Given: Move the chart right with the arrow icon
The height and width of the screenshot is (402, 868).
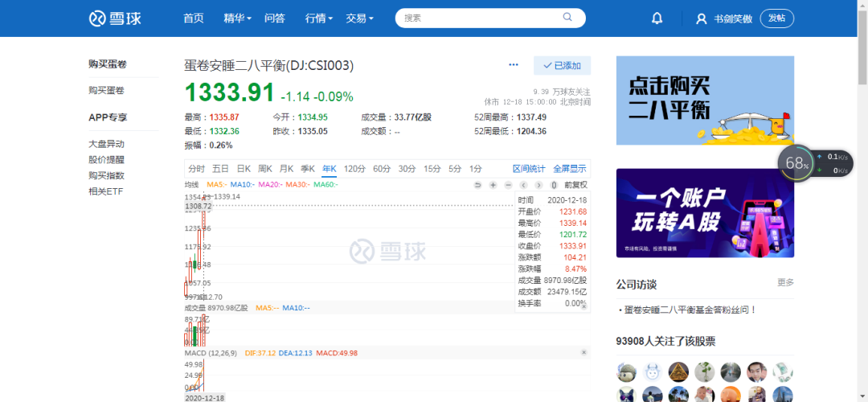Looking at the screenshot, I should point(538,185).
